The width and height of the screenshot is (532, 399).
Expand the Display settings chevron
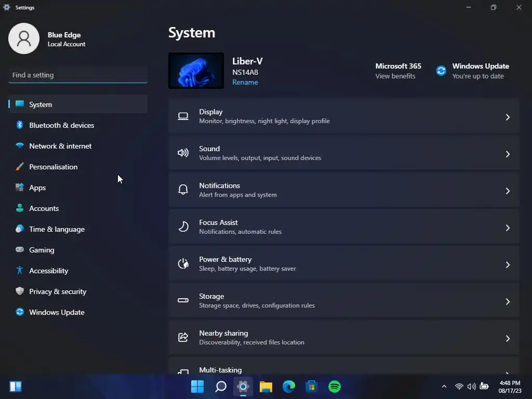508,117
